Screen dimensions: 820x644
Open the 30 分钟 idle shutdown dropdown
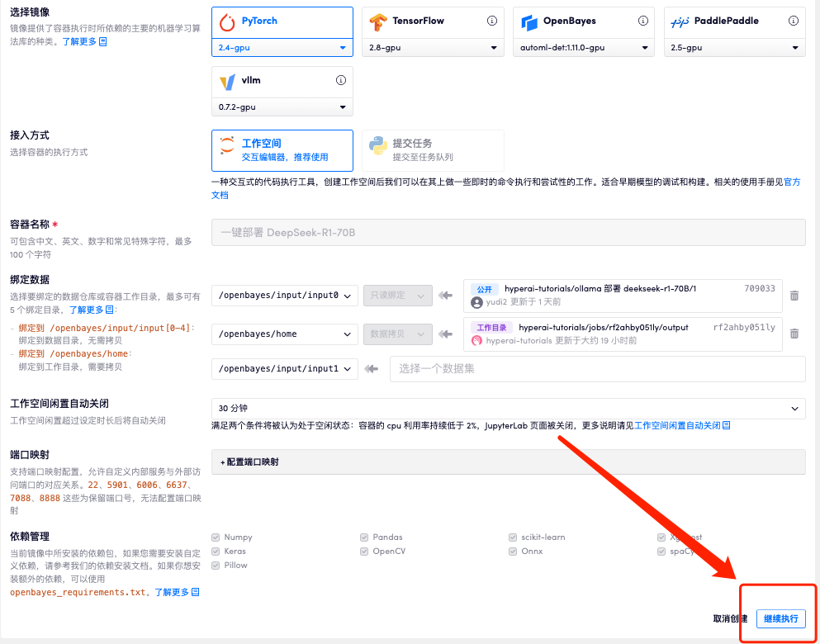[x=509, y=408]
